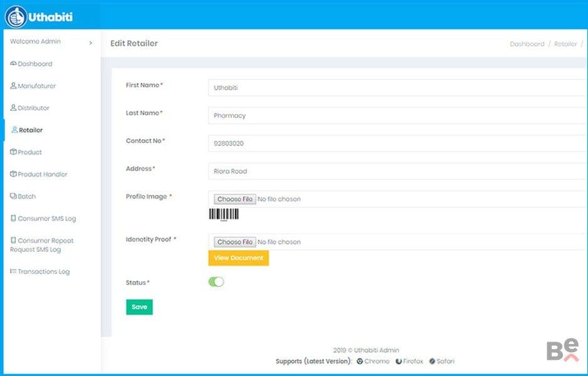Click the Dashboard sidebar icon
Image resolution: width=588 pixels, height=376 pixels.
13,63
